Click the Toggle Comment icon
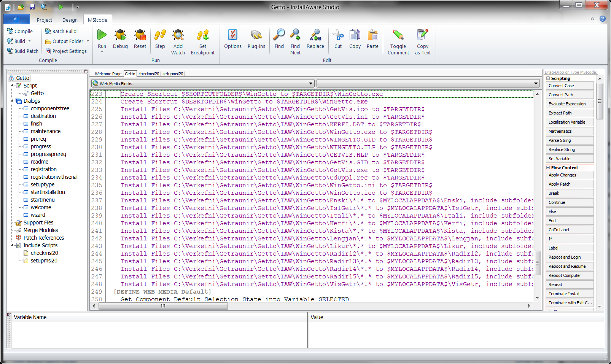Image resolution: width=611 pixels, height=364 pixels. [398, 35]
